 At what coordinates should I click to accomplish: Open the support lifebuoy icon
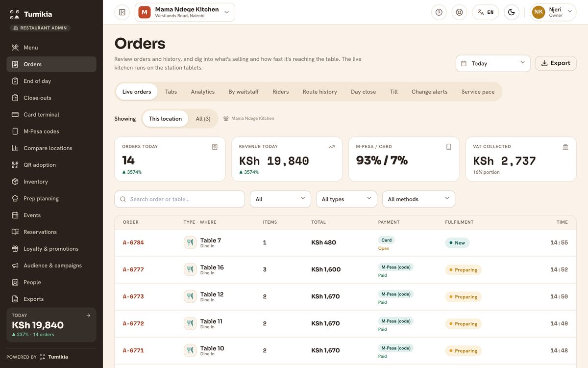click(459, 12)
